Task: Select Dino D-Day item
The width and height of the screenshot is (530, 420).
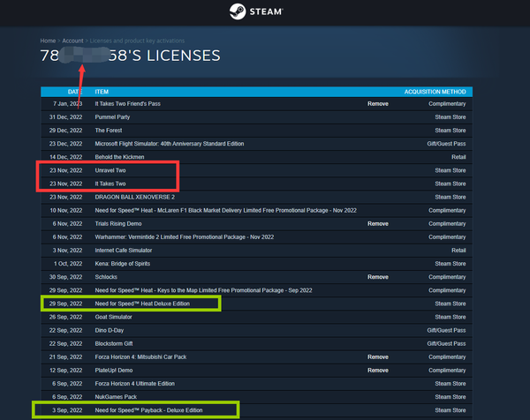Action: [110, 330]
